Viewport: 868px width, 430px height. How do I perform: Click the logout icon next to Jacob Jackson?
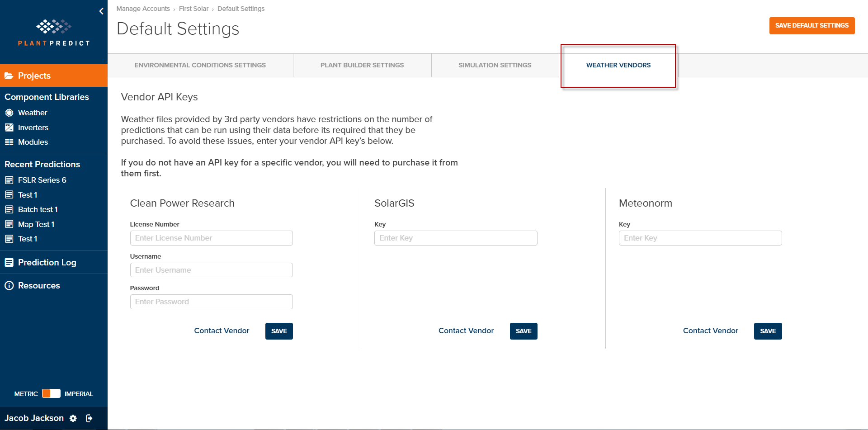coord(89,418)
